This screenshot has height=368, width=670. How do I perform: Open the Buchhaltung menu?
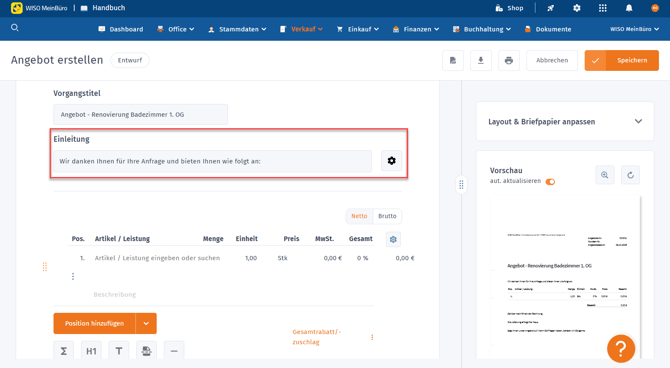coord(482,29)
